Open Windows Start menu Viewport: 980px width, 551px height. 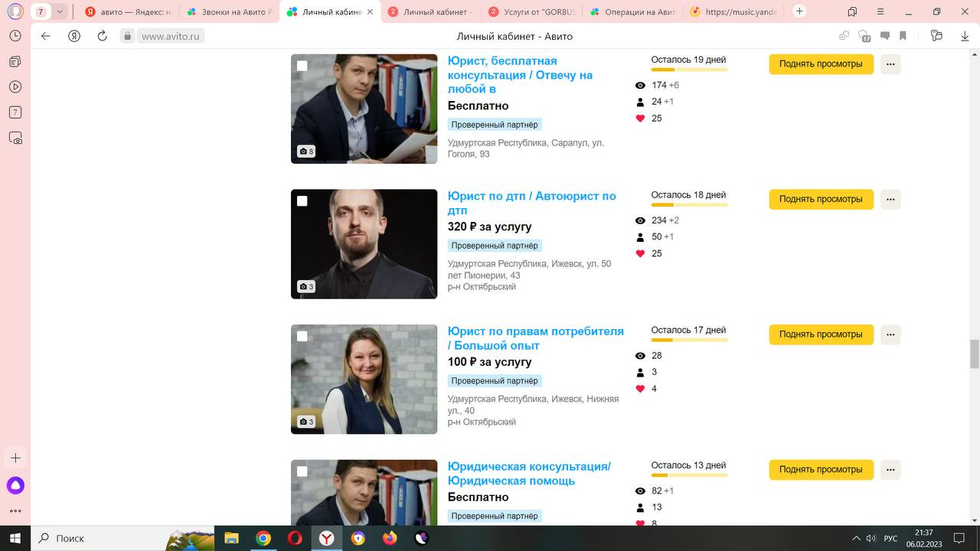[x=15, y=538]
